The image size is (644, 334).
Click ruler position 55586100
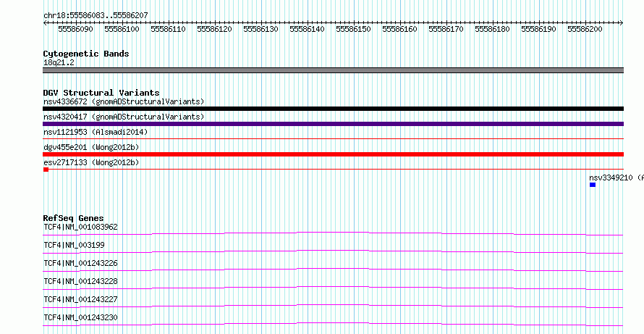tap(122, 29)
